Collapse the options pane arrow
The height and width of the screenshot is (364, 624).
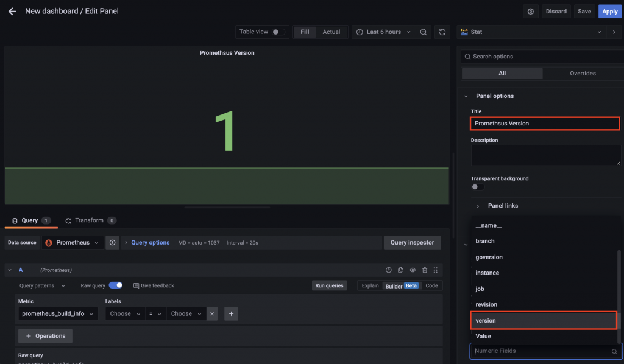[614, 32]
